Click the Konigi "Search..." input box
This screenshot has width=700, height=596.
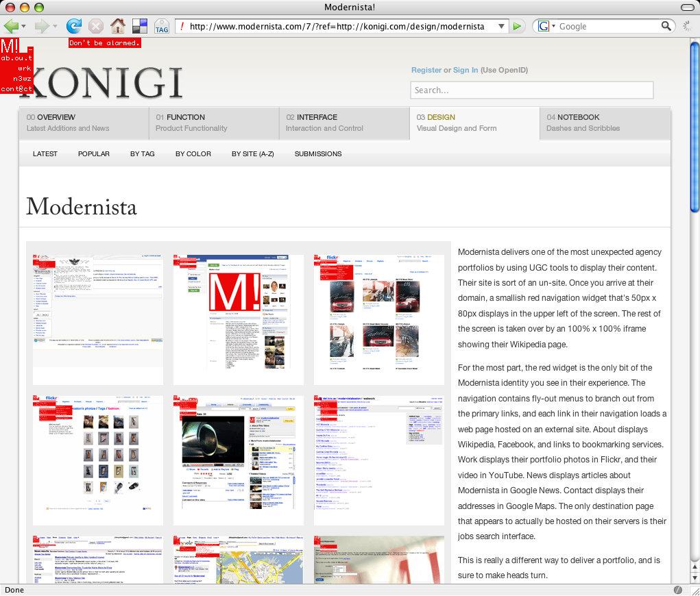[x=532, y=90]
